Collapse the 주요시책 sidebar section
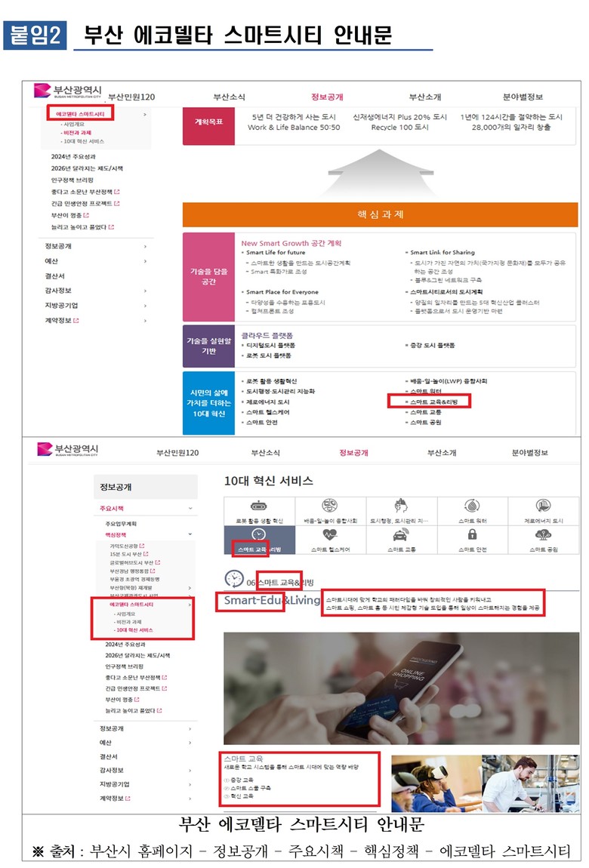 pos(190,508)
